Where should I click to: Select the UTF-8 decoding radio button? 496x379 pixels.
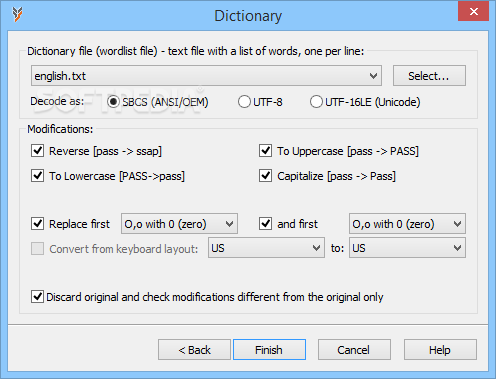point(244,102)
